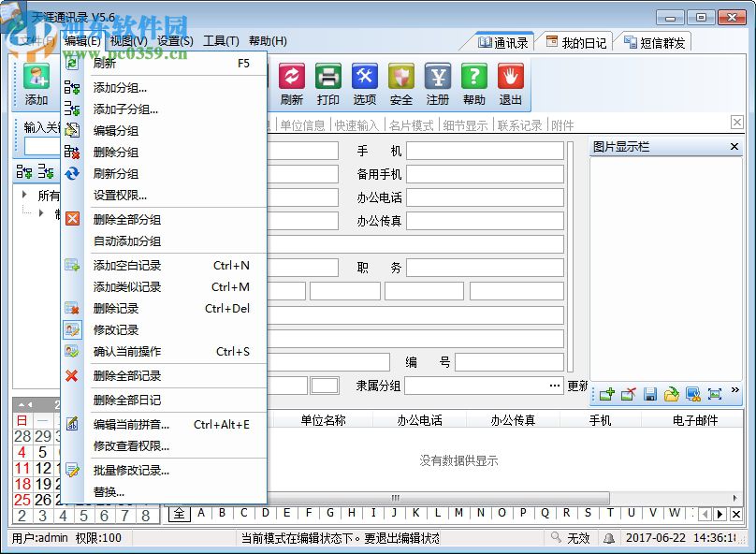Viewport: 756px width, 554px height.
Task: Open the 帮助(H) menu
Action: click(x=268, y=41)
